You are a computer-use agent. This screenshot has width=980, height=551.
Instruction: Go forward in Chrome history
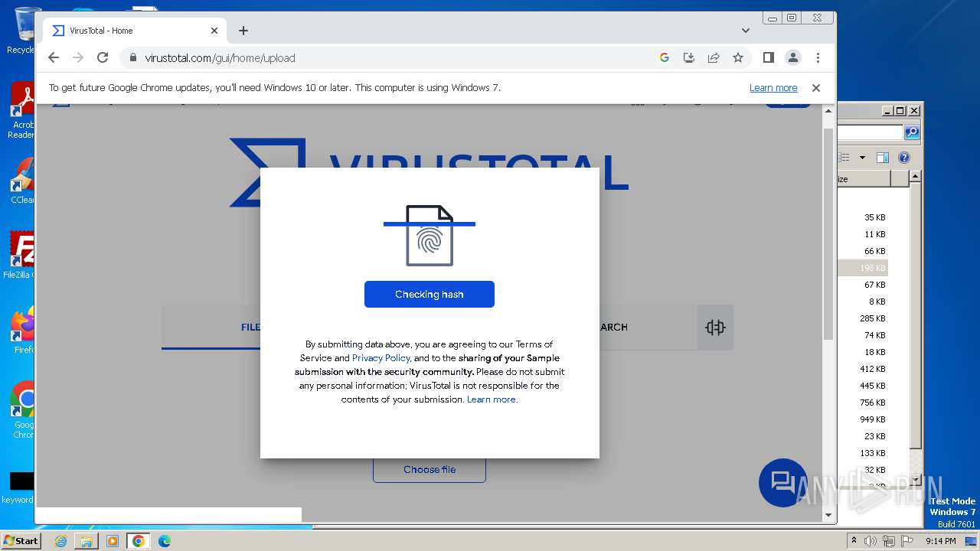[x=77, y=57]
